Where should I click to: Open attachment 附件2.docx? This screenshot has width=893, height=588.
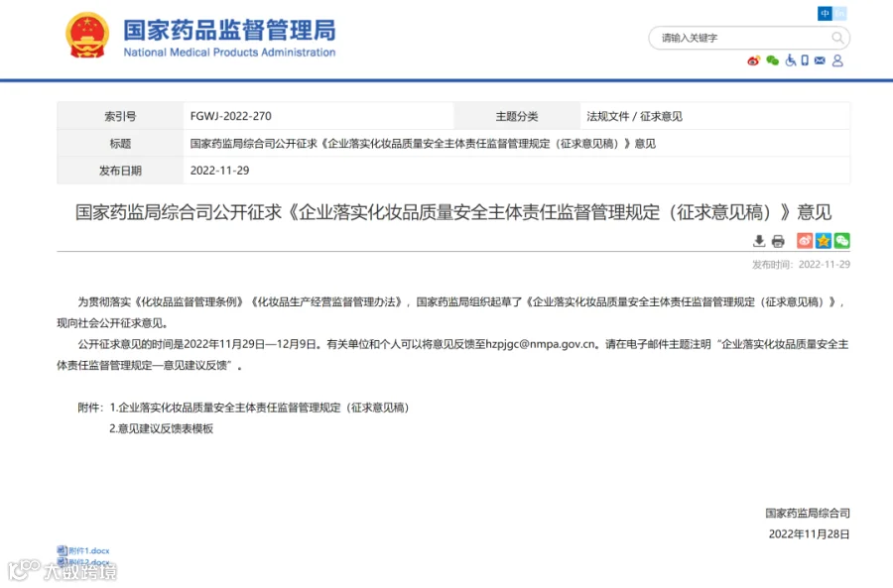pos(83,562)
